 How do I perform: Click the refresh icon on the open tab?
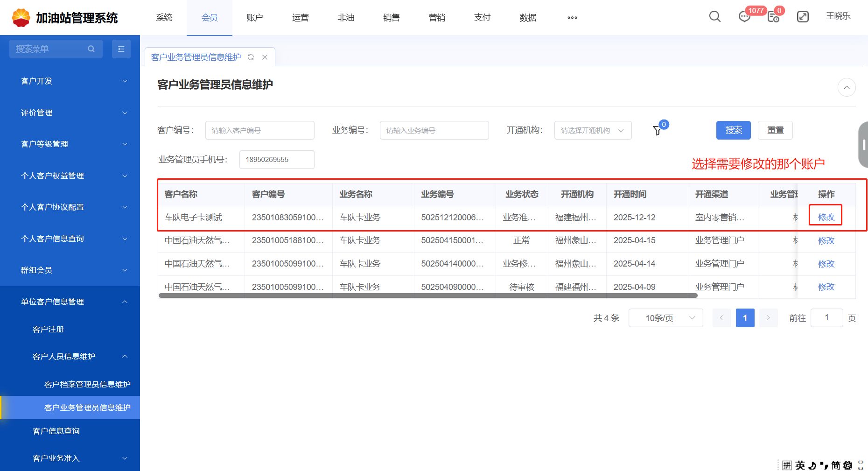coord(251,57)
